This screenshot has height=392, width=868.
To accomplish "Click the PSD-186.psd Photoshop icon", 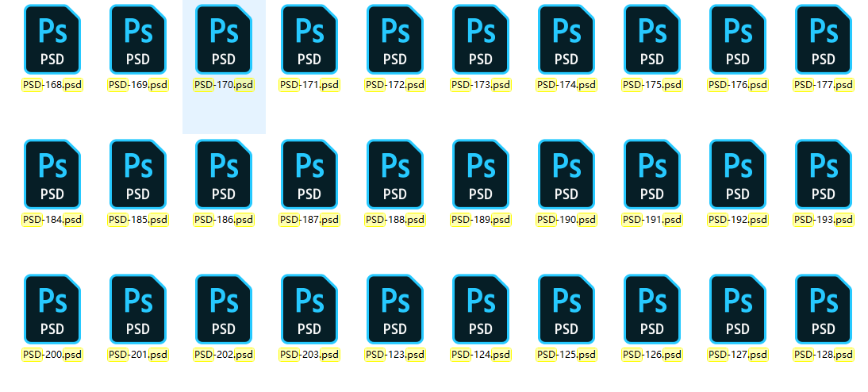I will click(224, 174).
